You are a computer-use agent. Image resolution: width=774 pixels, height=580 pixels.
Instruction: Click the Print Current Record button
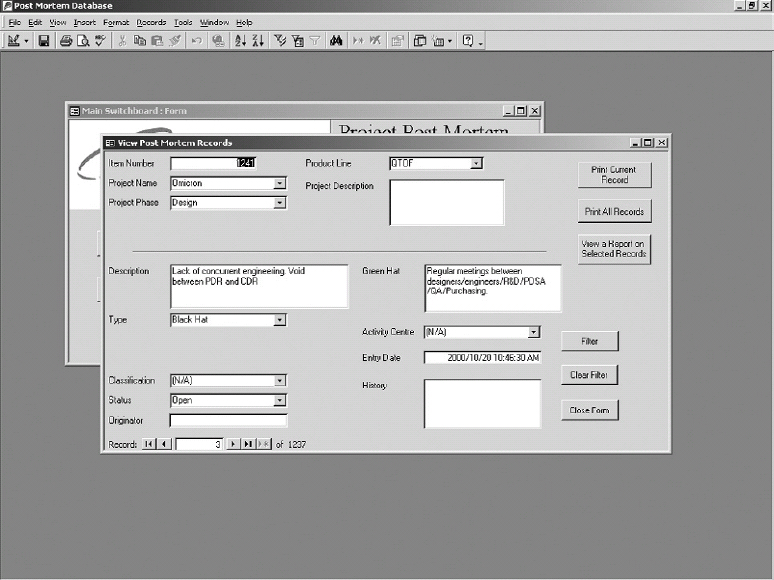[615, 175]
